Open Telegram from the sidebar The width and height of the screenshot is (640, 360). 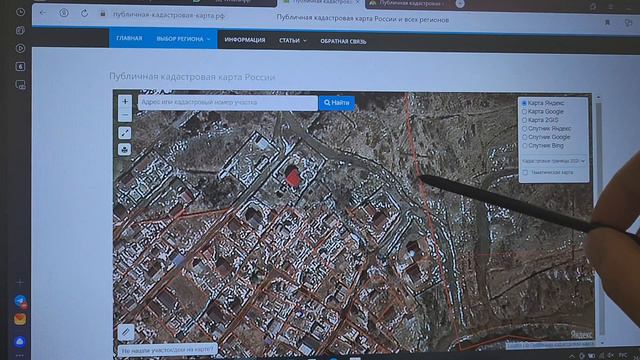click(20, 301)
